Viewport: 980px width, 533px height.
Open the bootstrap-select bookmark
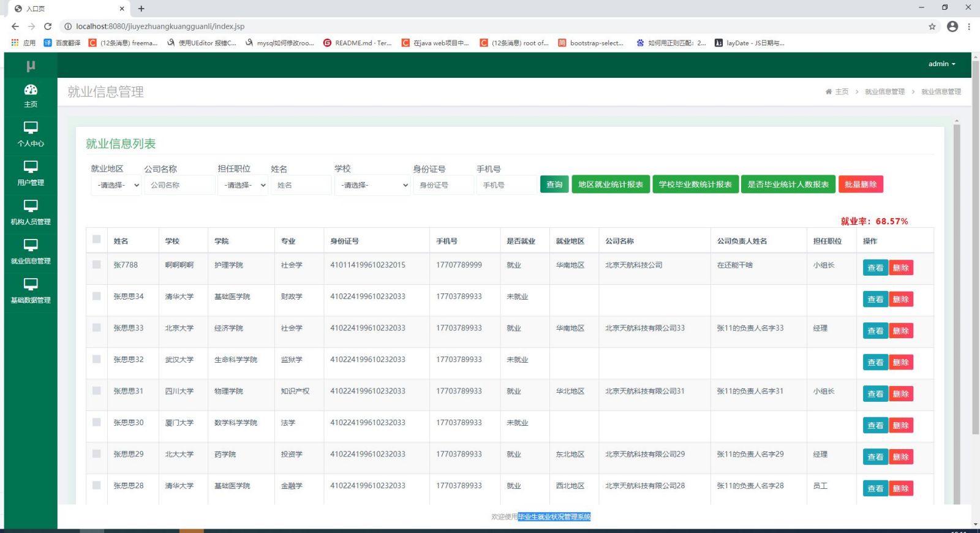[590, 43]
